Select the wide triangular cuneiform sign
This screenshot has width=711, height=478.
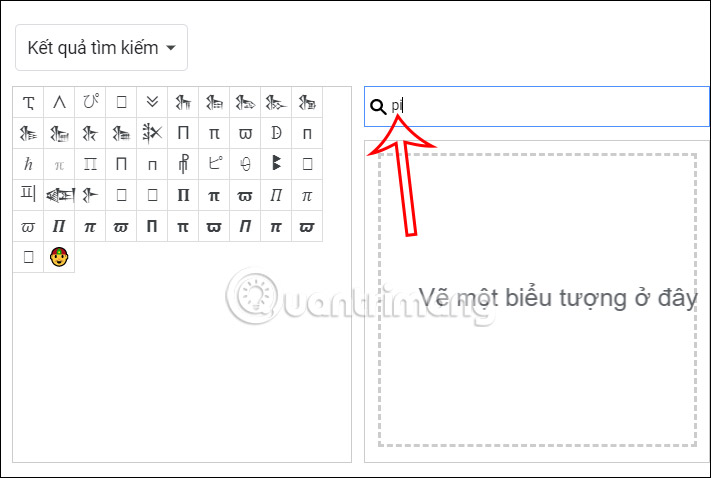[x=59, y=195]
